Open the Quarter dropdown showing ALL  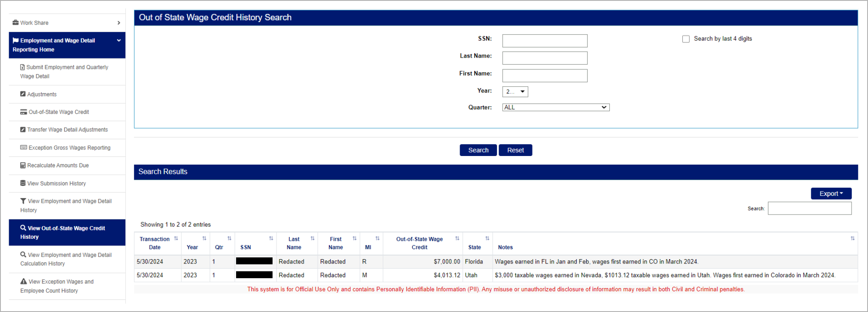556,107
